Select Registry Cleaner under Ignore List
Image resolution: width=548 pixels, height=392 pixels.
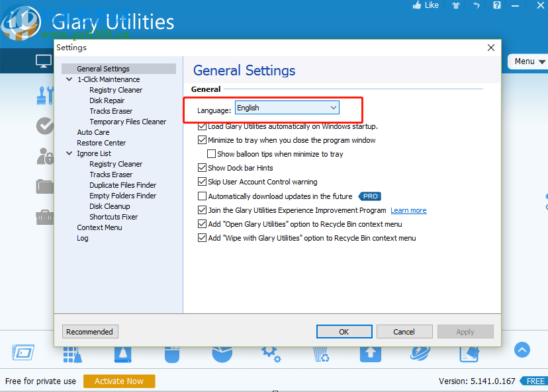click(x=116, y=164)
